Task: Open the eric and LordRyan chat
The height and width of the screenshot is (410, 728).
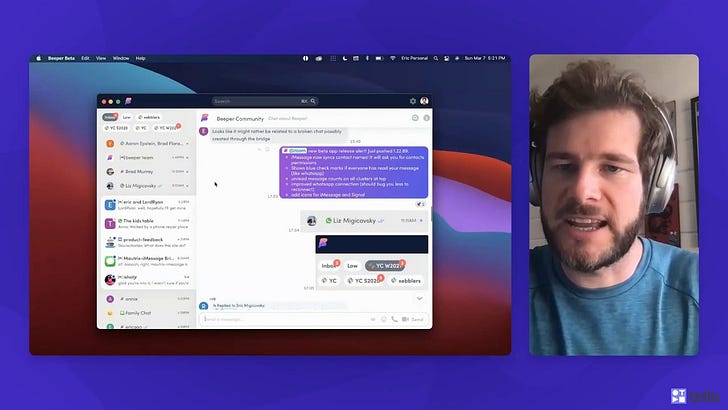Action: pos(148,205)
